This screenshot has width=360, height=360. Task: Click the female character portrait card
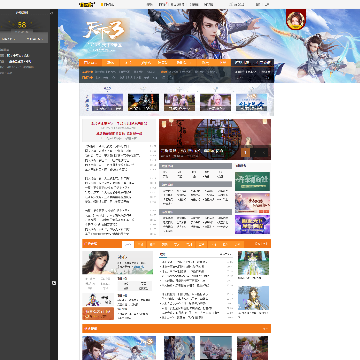click(x=117, y=263)
